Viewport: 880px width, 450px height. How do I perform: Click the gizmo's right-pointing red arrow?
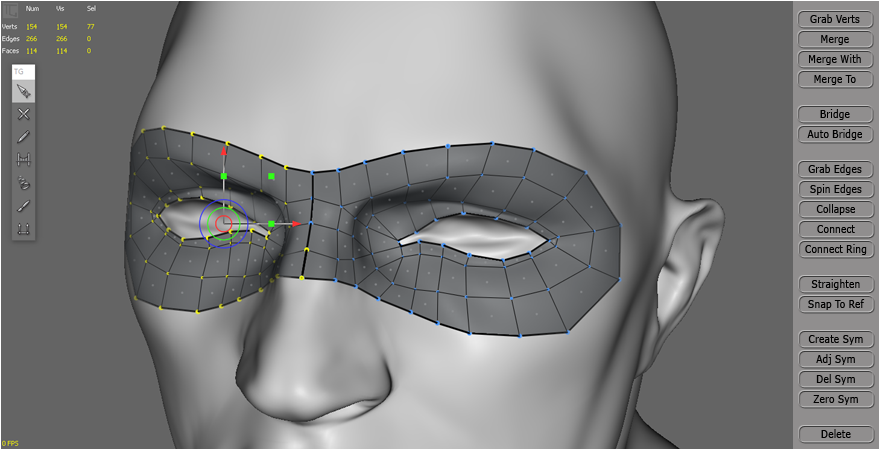294,224
